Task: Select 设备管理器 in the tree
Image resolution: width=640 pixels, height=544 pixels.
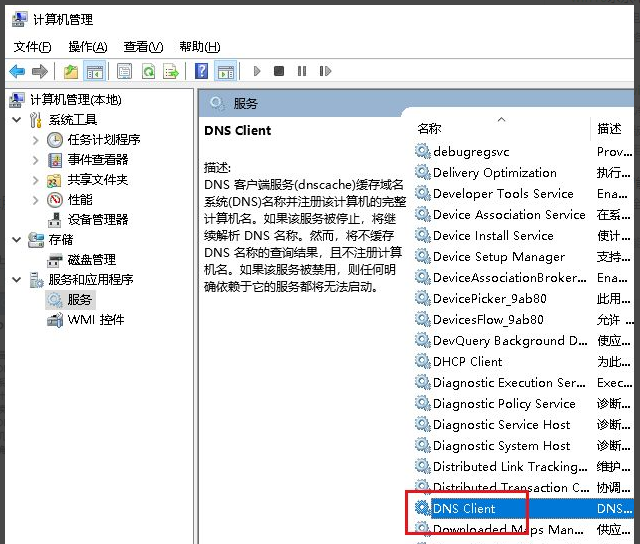Action: (x=97, y=220)
